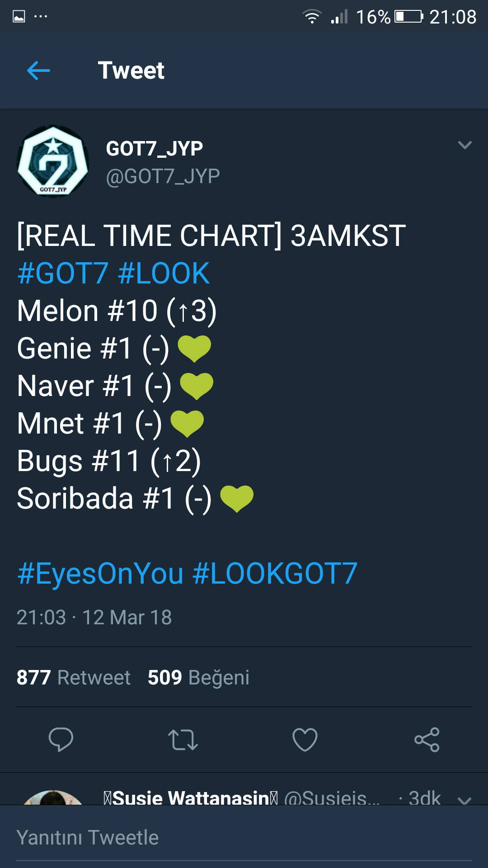Image resolution: width=488 pixels, height=868 pixels.
Task: Expand options chevron on Susie Wattanasin reply
Action: pyautogui.click(x=465, y=799)
